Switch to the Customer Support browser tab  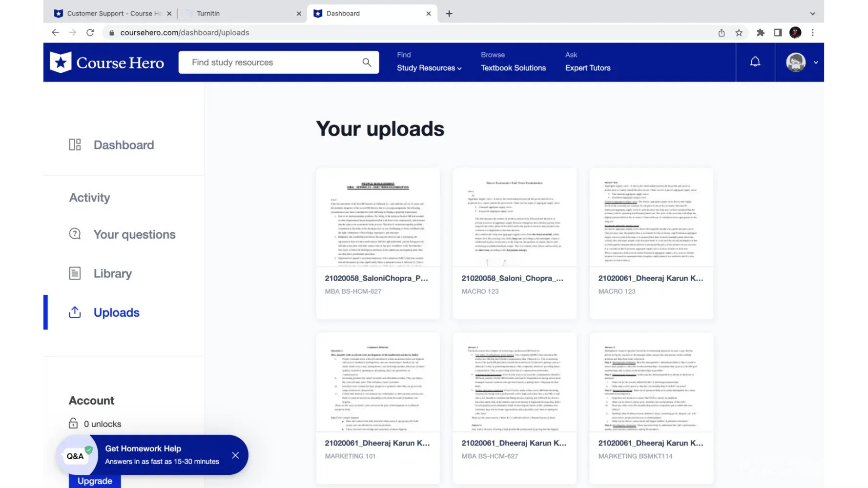tap(113, 14)
